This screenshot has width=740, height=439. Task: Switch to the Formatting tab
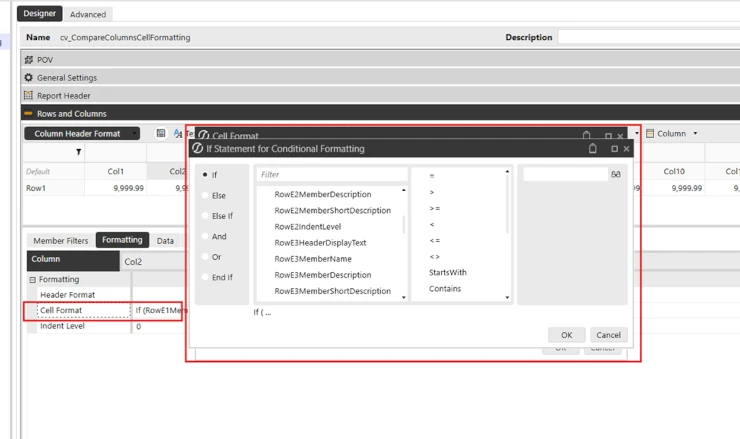point(122,240)
